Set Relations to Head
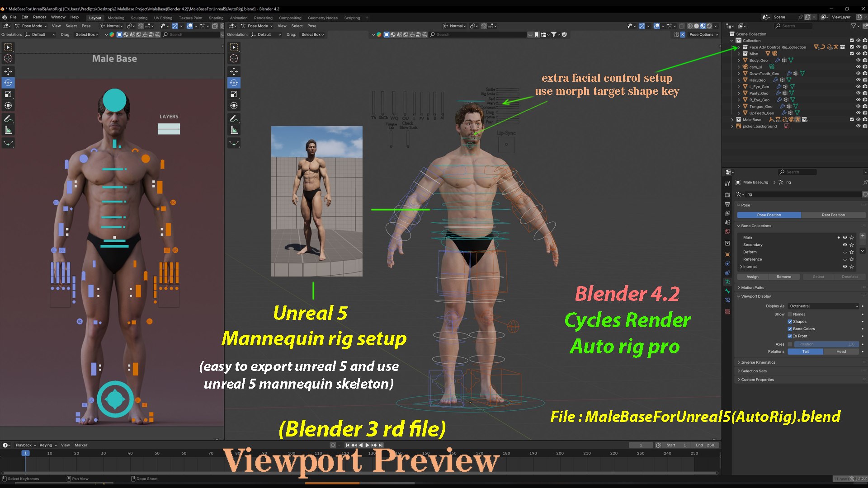Viewport: 868px width, 488px height. [x=841, y=352]
